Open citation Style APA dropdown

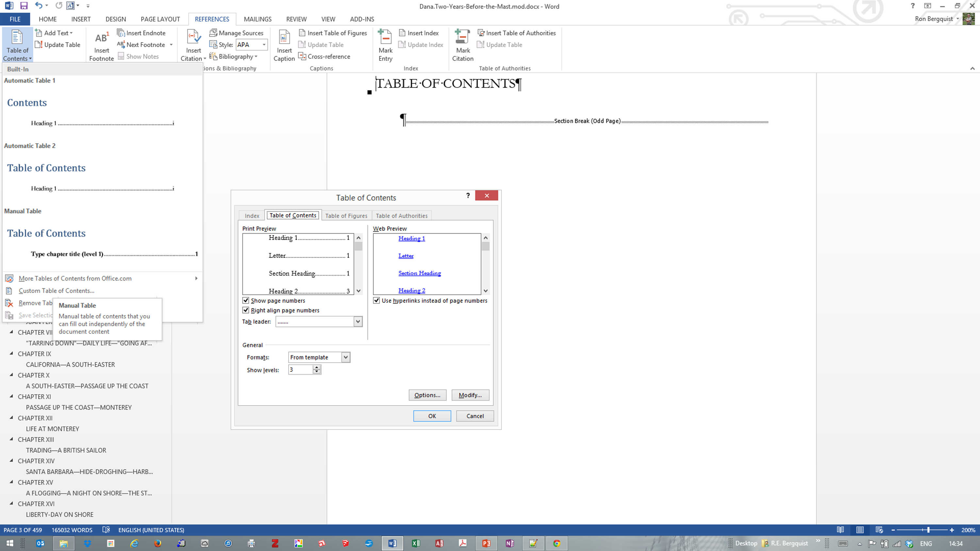[264, 45]
